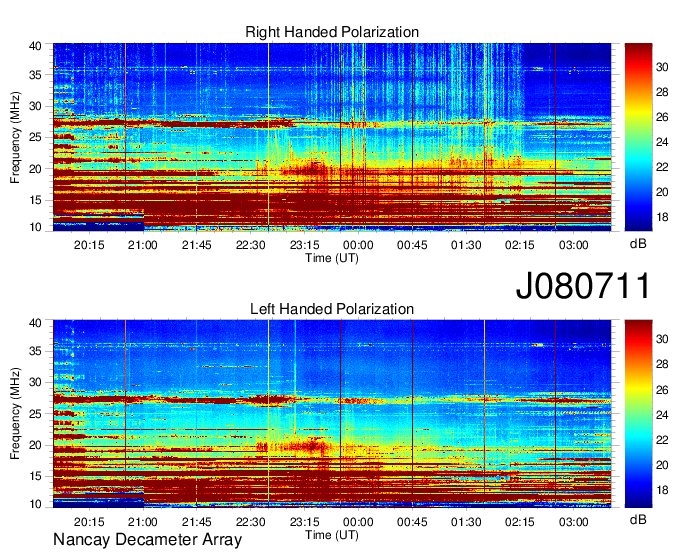Image resolution: width=680 pixels, height=552 pixels.
Task: Click the "24" dB tick on Left Handed colorbar
Action: point(662,415)
